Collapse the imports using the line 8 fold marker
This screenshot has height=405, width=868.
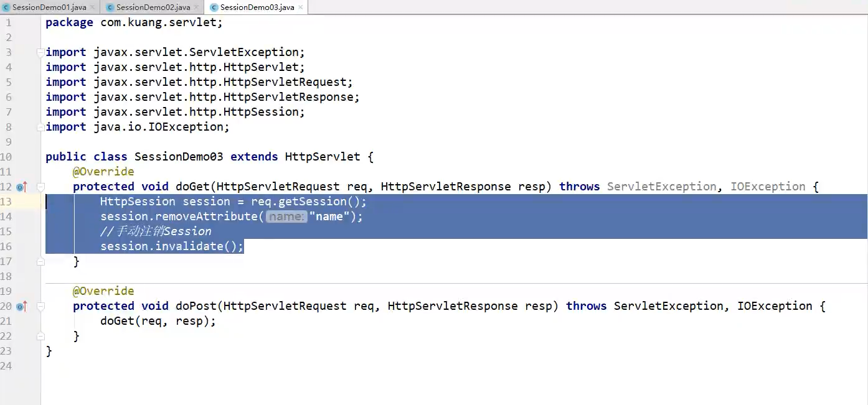(40, 127)
